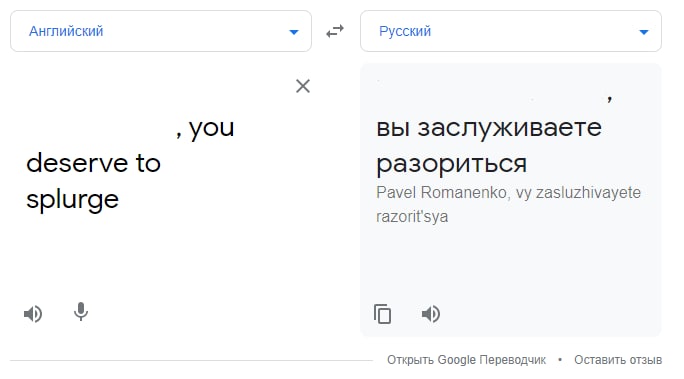This screenshot has height=379, width=684.
Task: Click the word splurge in source text
Action: click(72, 200)
